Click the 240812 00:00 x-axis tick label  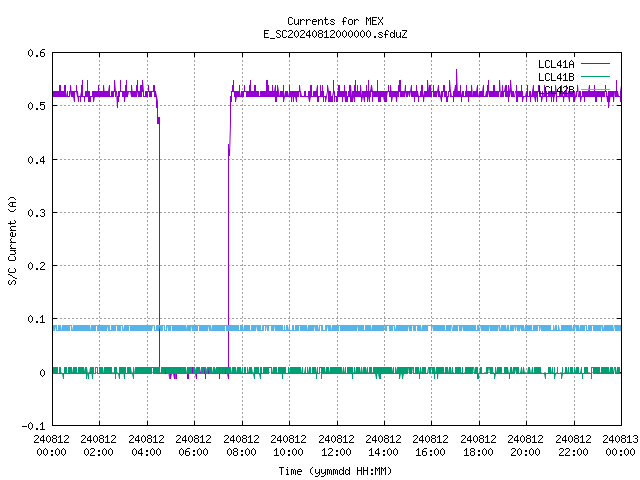pyautogui.click(x=51, y=446)
